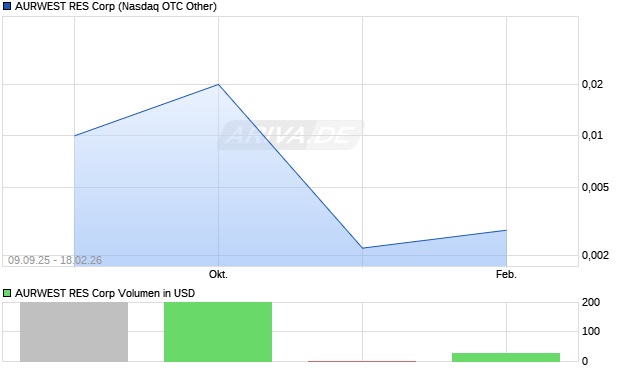Click the final price point above Feb.
Image resolution: width=620 pixels, height=371 pixels.
pyautogui.click(x=506, y=230)
